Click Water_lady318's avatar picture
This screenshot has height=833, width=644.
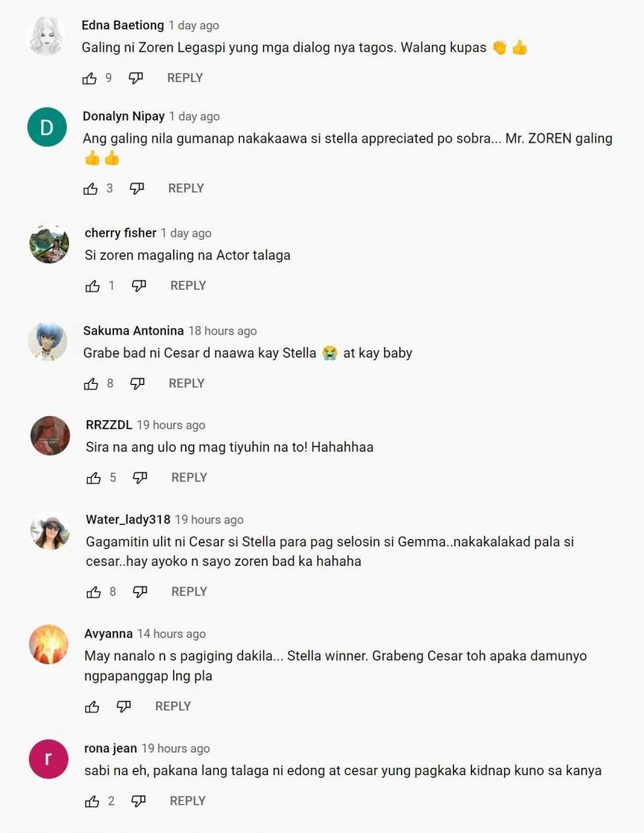[x=50, y=532]
